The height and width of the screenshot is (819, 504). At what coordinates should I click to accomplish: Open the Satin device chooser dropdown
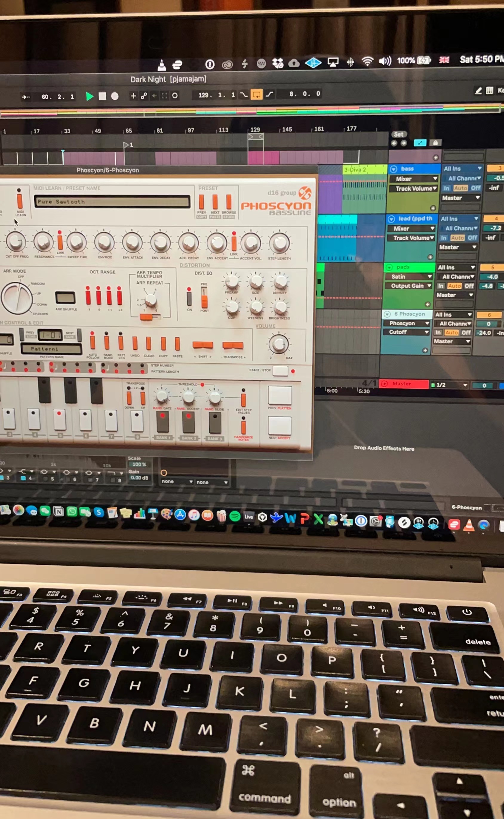(409, 276)
